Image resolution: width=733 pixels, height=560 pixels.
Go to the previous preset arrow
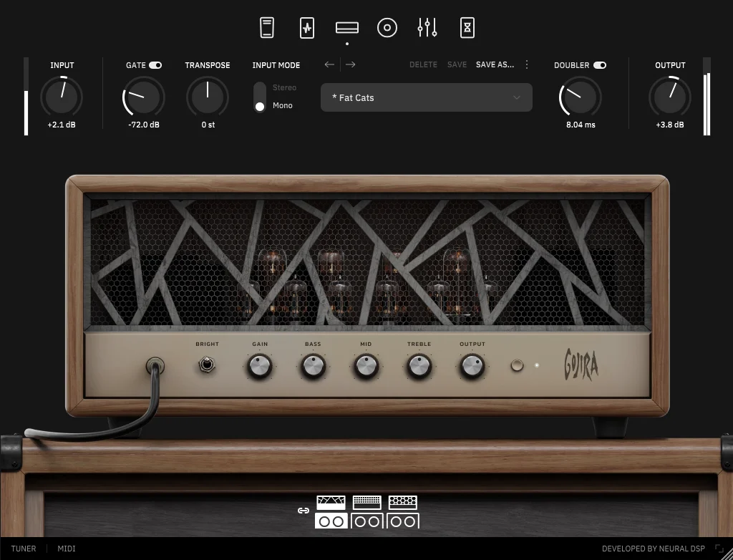click(x=329, y=64)
